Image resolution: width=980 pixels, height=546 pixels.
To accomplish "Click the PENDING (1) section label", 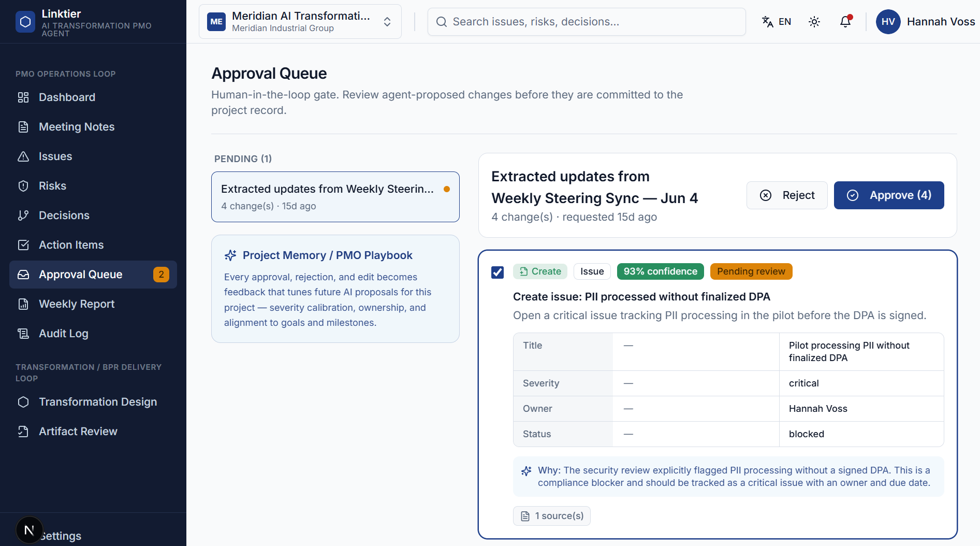I will (243, 159).
